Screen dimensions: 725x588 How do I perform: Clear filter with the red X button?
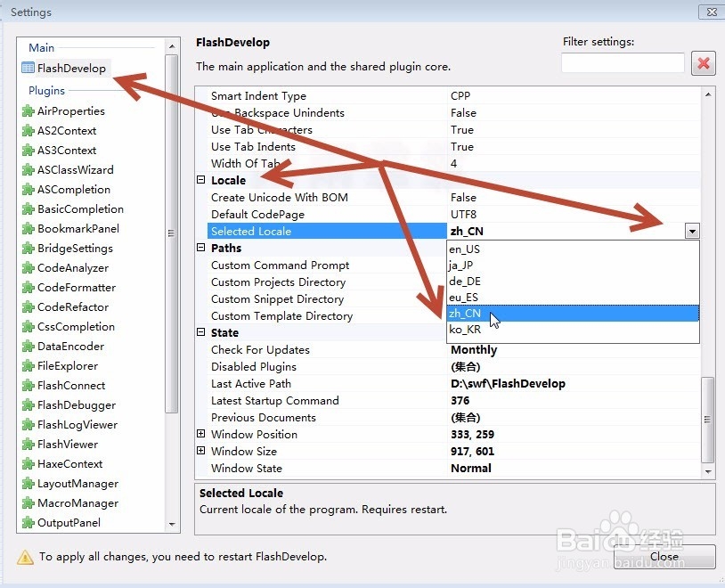point(704,63)
